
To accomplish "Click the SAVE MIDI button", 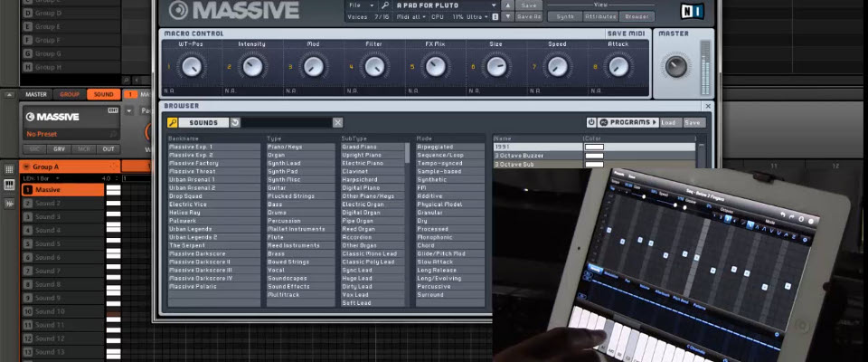I will [627, 33].
